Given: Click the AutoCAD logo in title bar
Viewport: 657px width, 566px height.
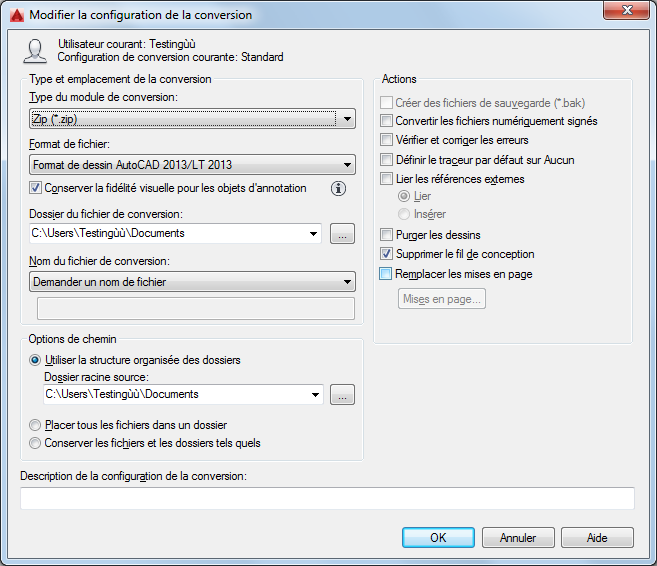Looking at the screenshot, I should click(17, 15).
